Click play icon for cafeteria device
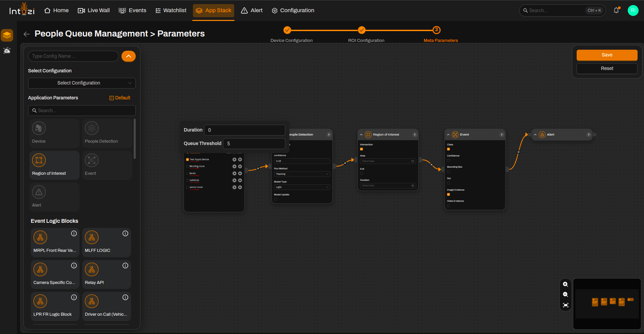The height and width of the screenshot is (334, 644). [x=240, y=180]
